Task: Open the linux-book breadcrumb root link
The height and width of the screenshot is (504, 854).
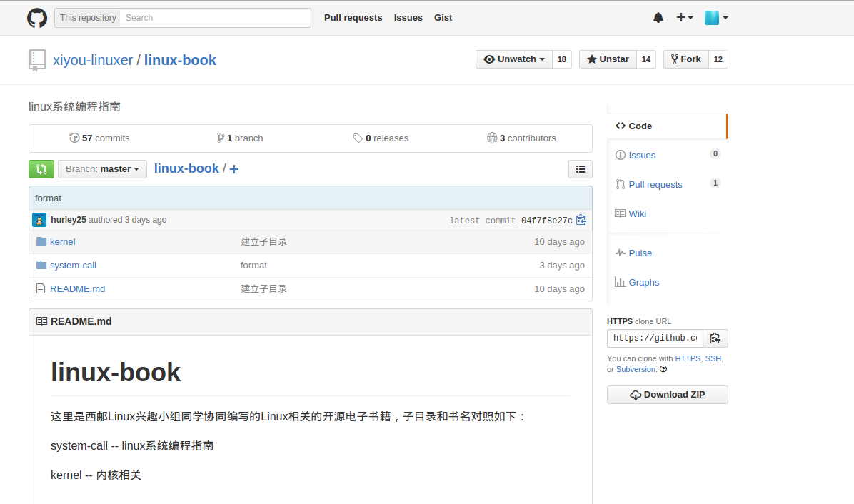Action: tap(186, 168)
